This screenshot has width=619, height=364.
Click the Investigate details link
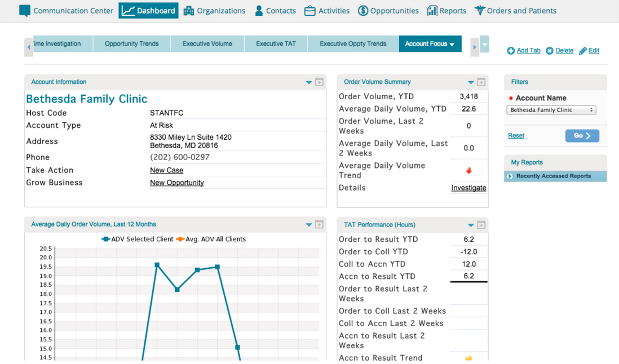coord(468,188)
